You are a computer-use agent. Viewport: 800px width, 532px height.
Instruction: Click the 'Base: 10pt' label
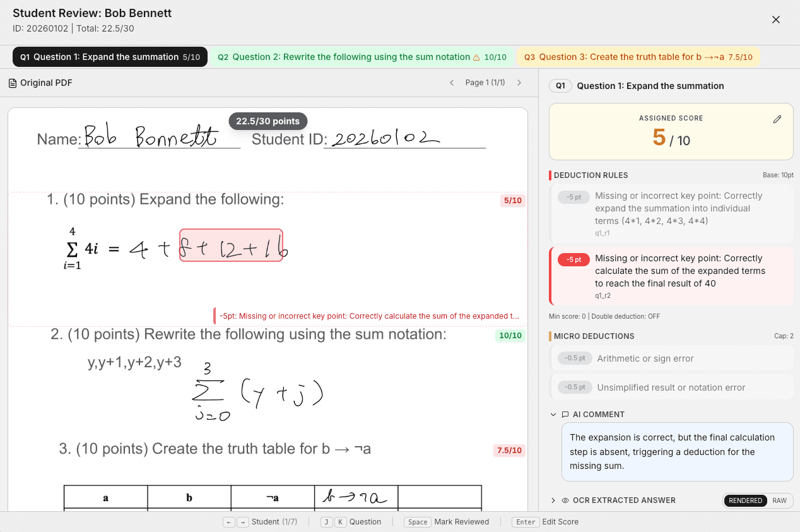[778, 175]
